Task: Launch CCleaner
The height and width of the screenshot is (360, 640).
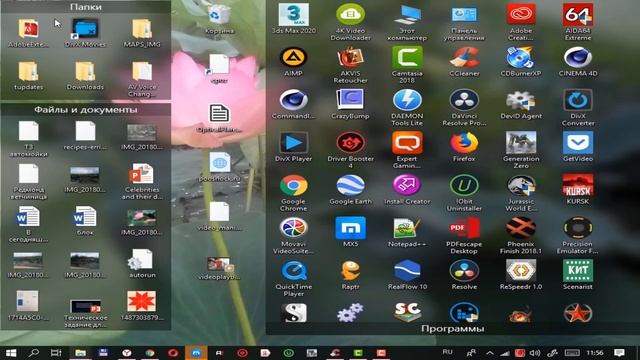Action: coord(464,58)
